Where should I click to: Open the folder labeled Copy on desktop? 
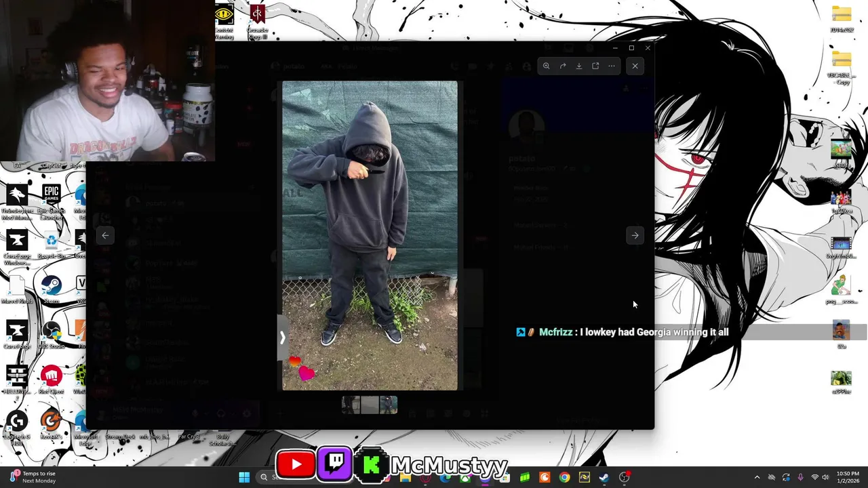[842, 68]
